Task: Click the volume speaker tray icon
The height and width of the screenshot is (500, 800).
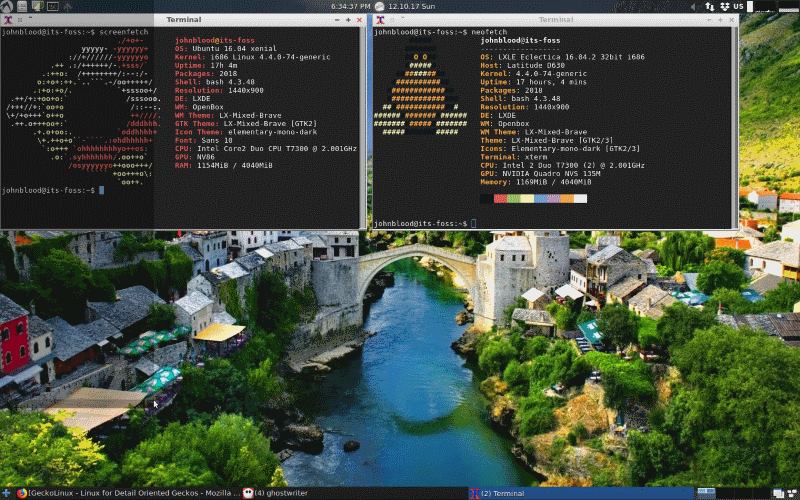Action: (693, 6)
